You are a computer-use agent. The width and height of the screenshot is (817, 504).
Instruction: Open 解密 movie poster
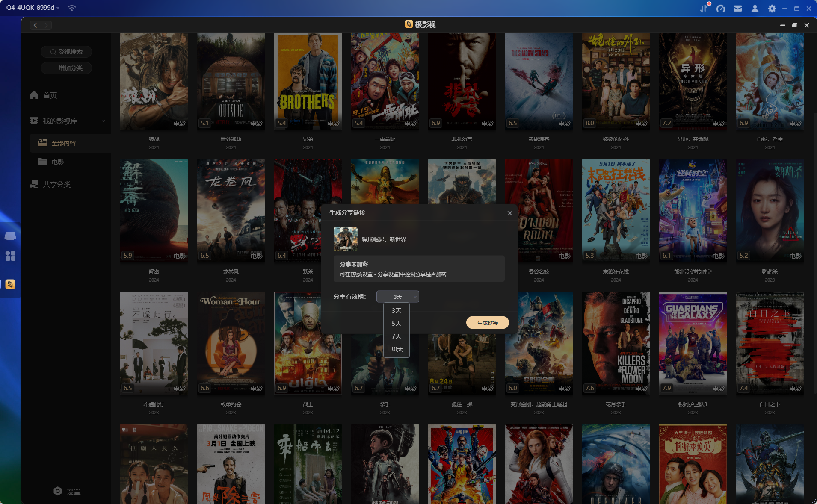154,211
